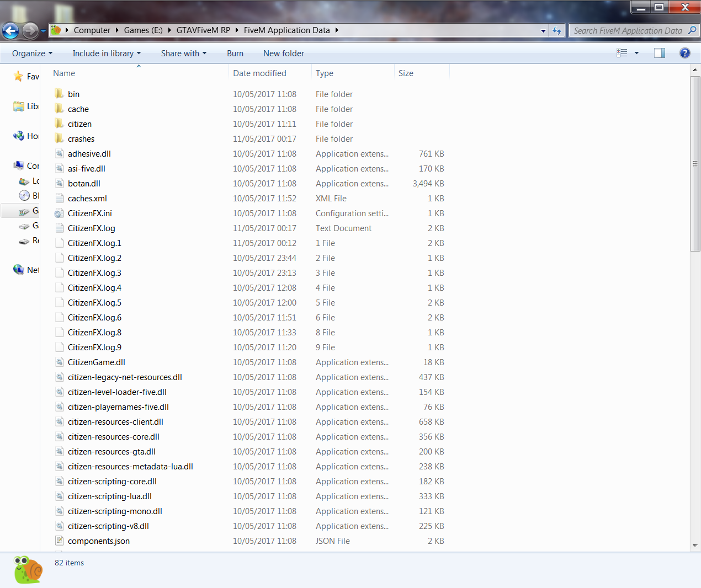Select the Computer icon in navigation pane
Screen dimensions: 701x588
(x=19, y=165)
